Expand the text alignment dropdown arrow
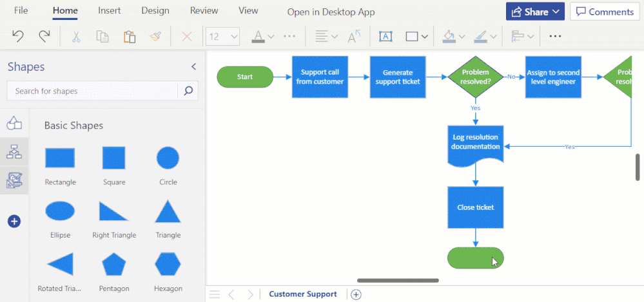 335,37
